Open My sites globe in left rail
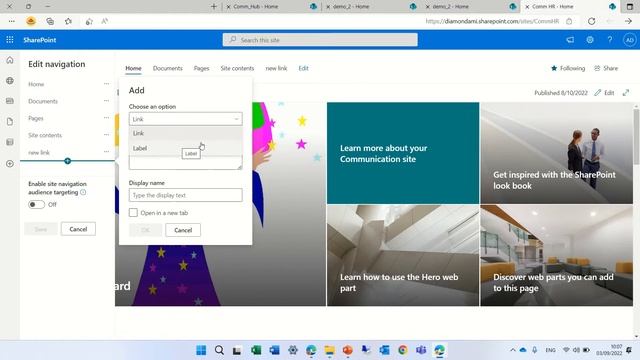Viewport: 640px width, 360px height. pyautogui.click(x=10, y=80)
